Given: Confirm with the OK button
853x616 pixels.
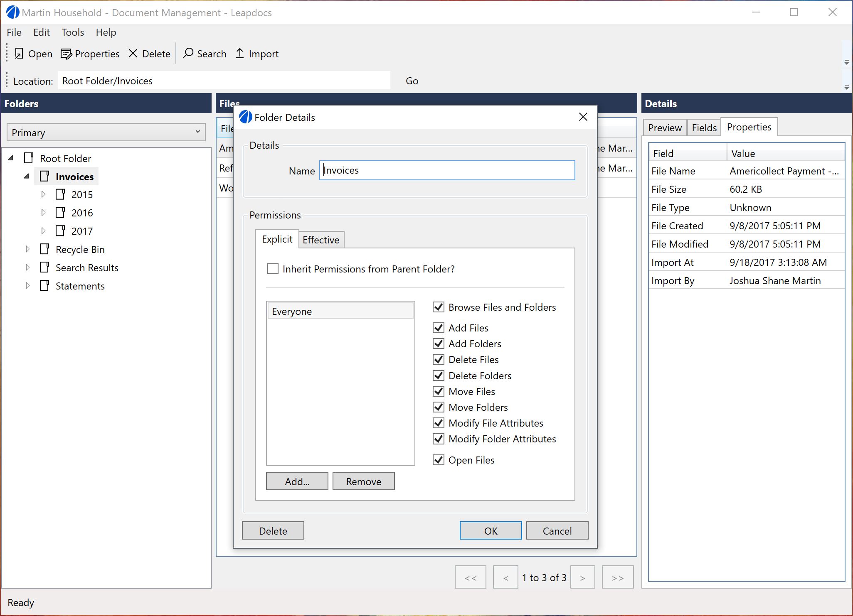Looking at the screenshot, I should click(491, 531).
